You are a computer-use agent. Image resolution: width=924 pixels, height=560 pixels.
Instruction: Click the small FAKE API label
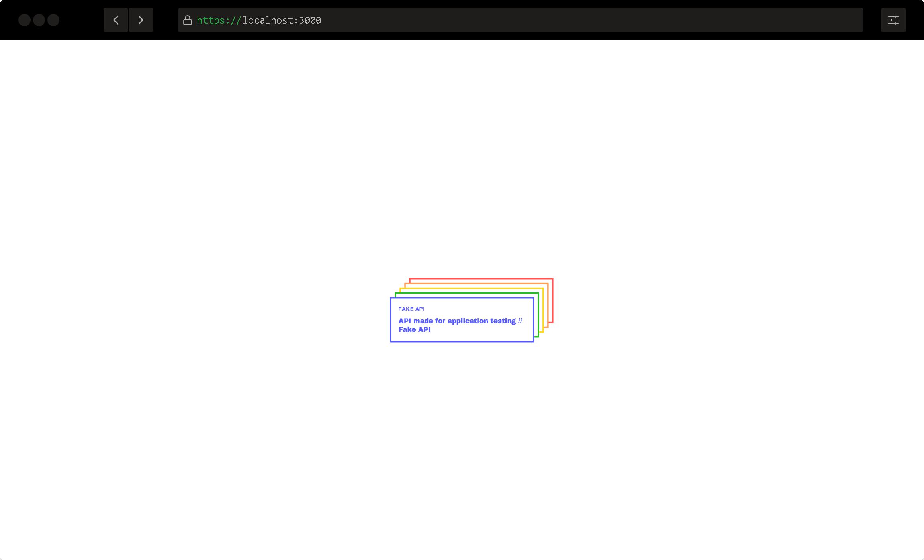tap(411, 309)
